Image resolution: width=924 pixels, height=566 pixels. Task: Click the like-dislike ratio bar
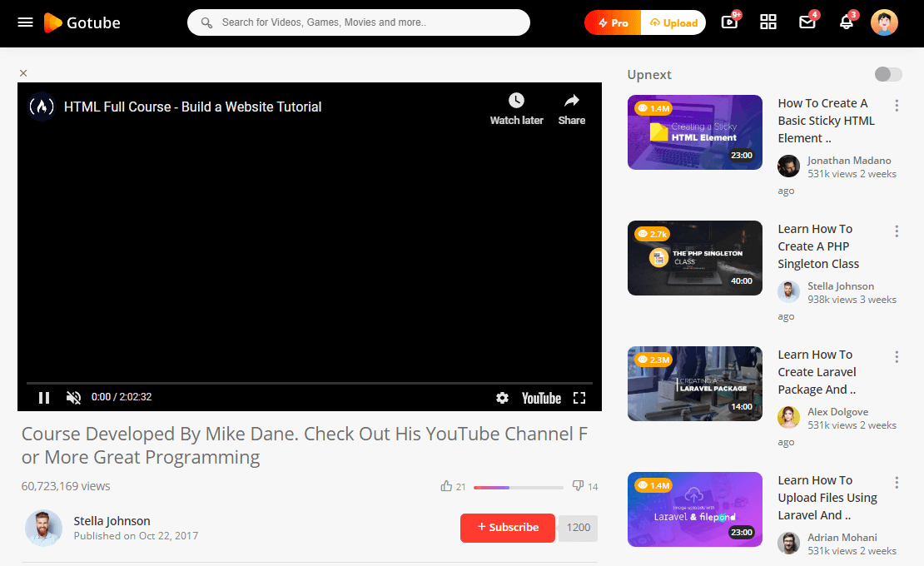point(518,487)
